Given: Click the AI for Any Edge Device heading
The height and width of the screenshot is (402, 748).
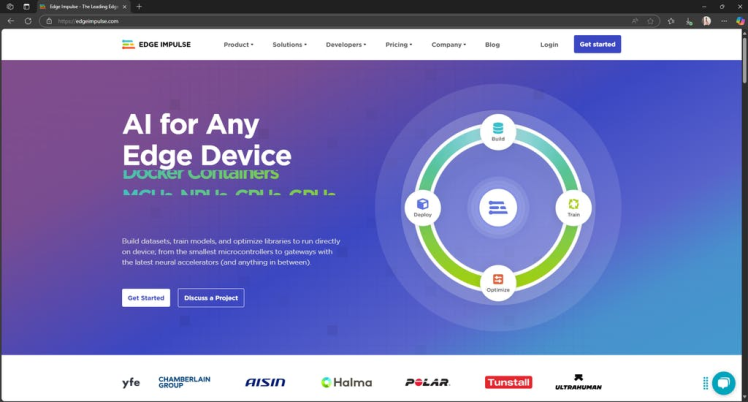Looking at the screenshot, I should coord(207,140).
